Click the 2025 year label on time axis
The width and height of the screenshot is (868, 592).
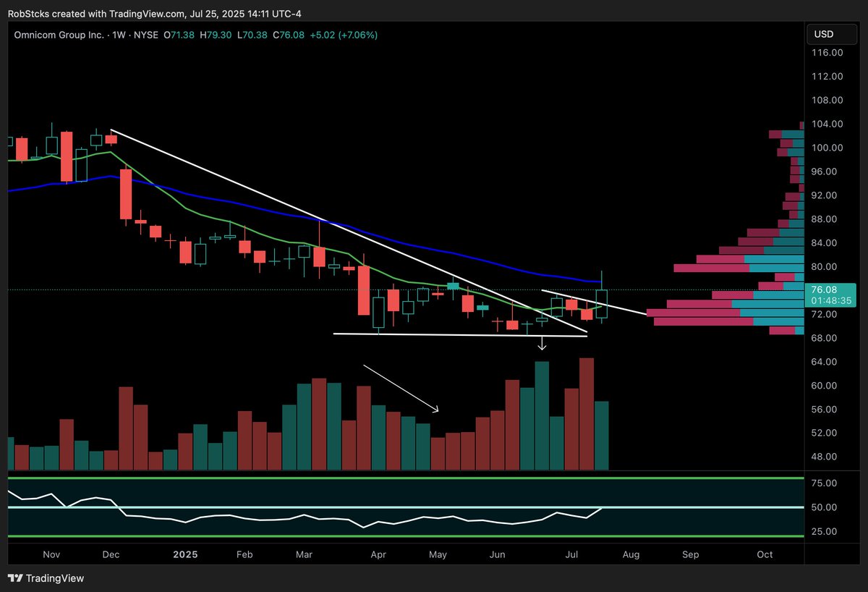(x=185, y=555)
